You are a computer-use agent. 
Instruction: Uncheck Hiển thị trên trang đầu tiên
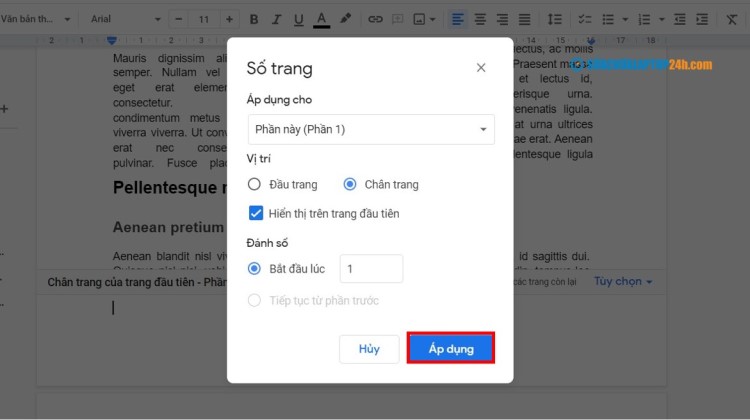[256, 213]
